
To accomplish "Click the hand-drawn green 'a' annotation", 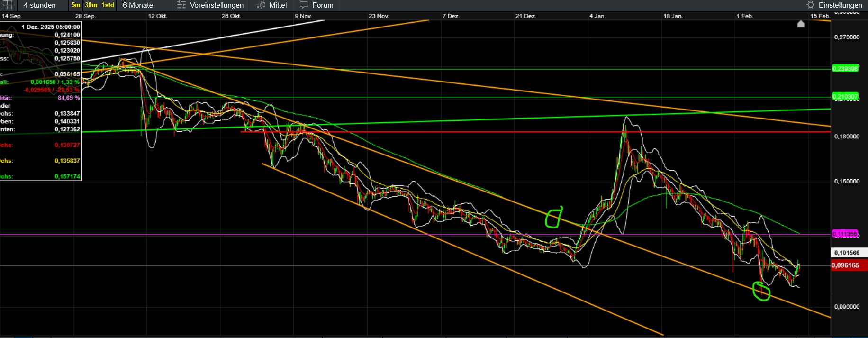I will pos(553,217).
